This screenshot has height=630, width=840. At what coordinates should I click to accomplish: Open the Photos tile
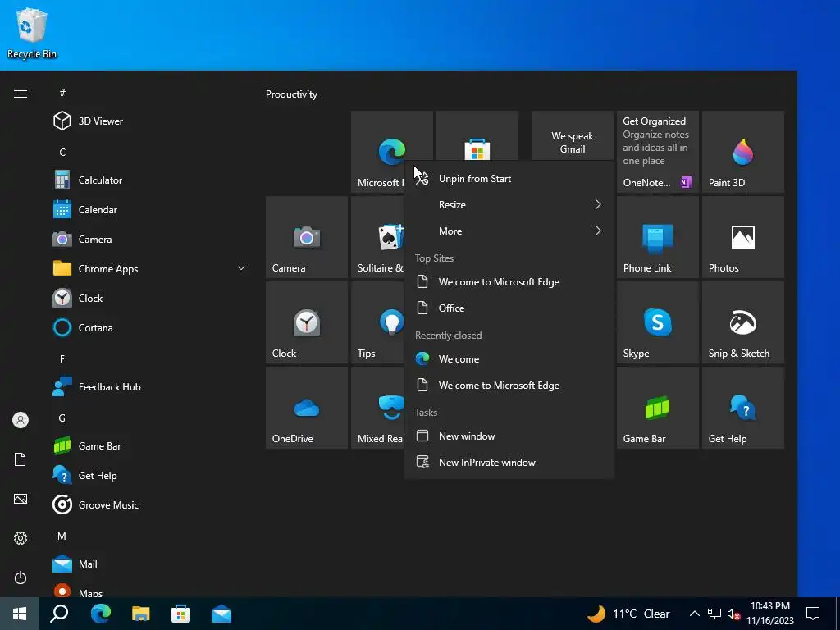pyautogui.click(x=743, y=237)
